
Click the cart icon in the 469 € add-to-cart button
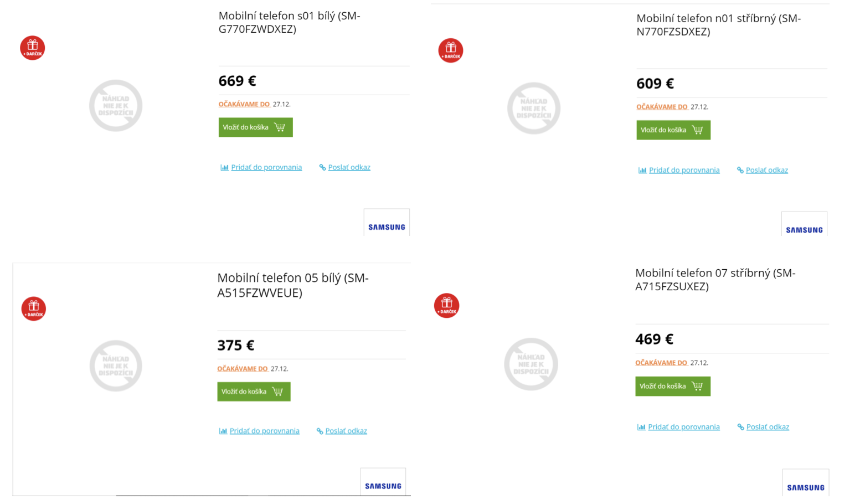coord(698,386)
